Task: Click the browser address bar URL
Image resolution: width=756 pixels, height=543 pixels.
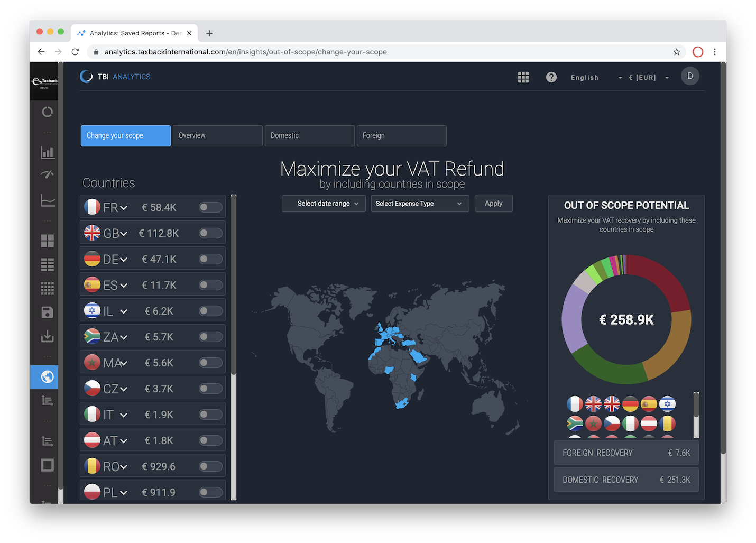Action: coord(246,52)
